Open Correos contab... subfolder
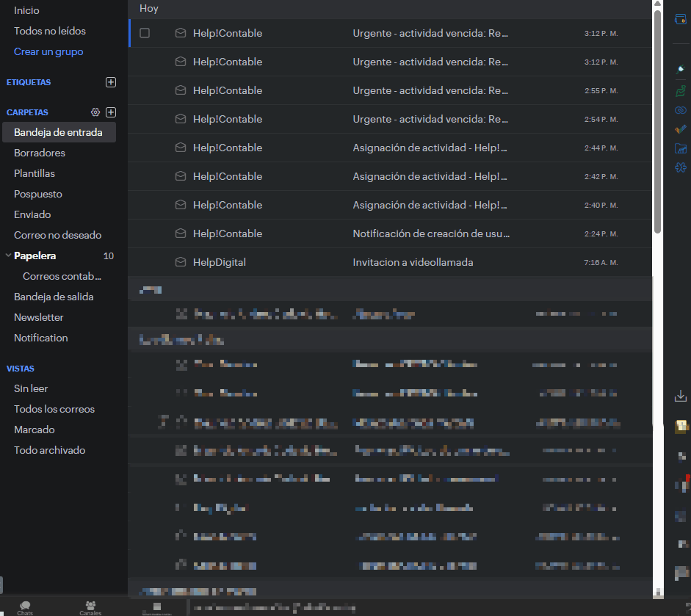691x616 pixels. [x=62, y=276]
